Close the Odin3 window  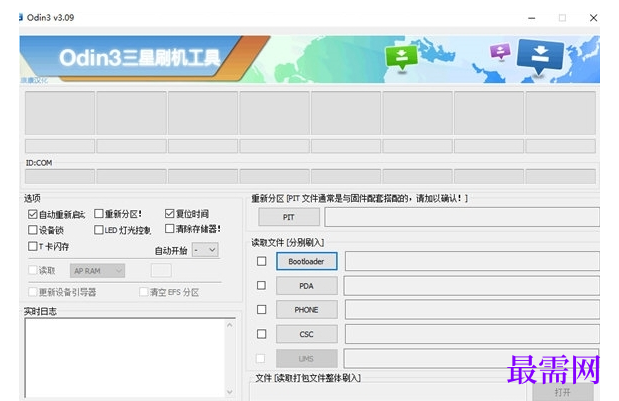coord(593,18)
